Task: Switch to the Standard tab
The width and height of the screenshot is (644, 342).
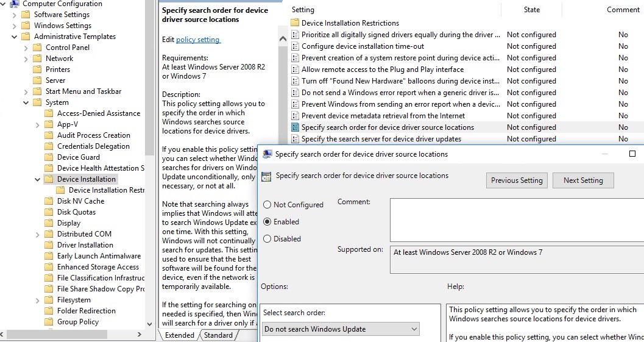Action: (218, 335)
